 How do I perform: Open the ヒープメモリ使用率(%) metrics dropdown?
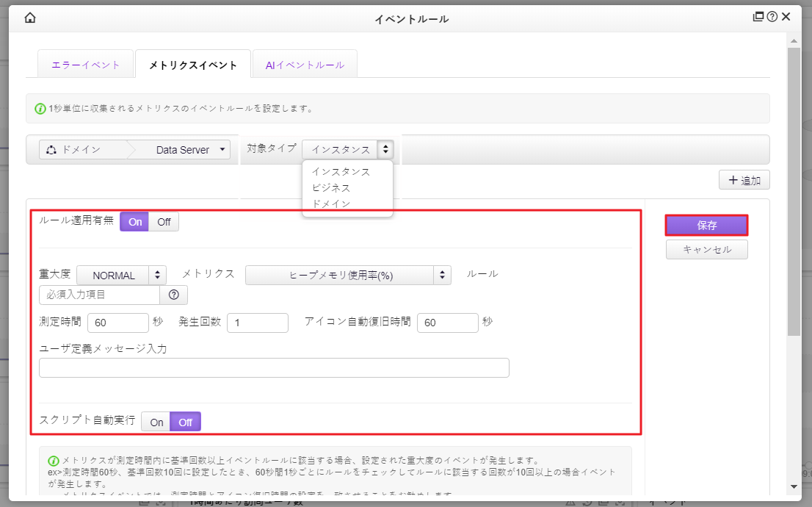[x=348, y=276]
